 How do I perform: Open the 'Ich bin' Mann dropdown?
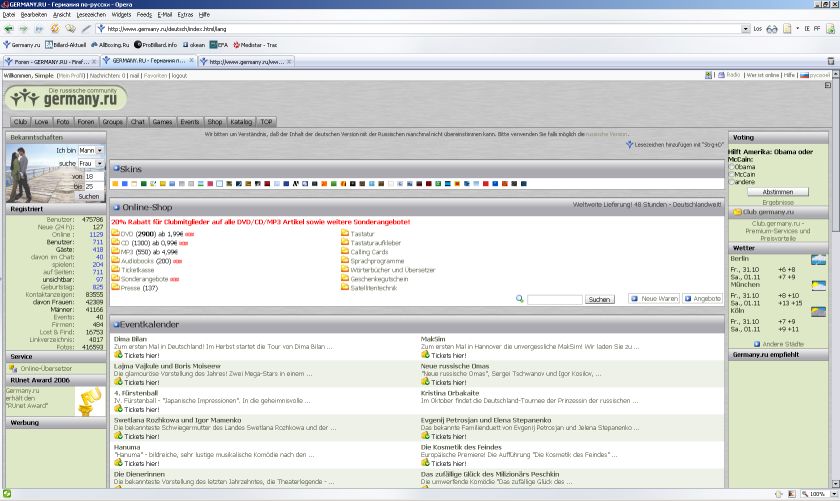pyautogui.click(x=91, y=151)
